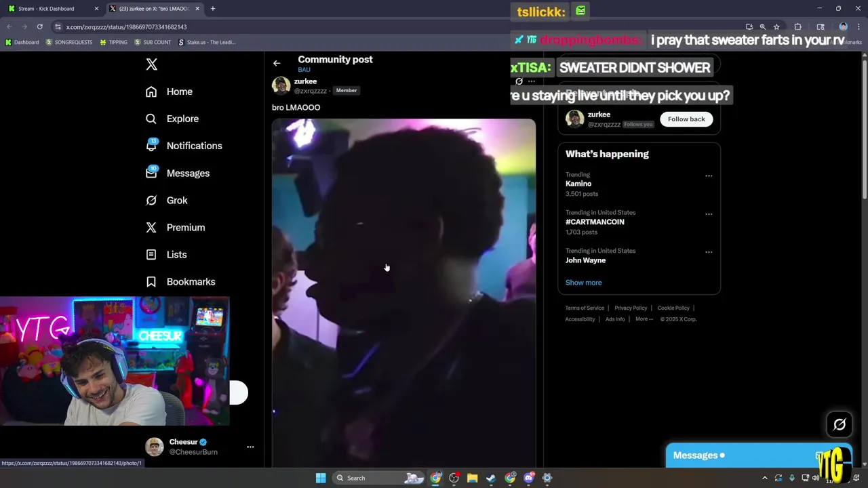Open File Explorer from taskbar

point(473,478)
